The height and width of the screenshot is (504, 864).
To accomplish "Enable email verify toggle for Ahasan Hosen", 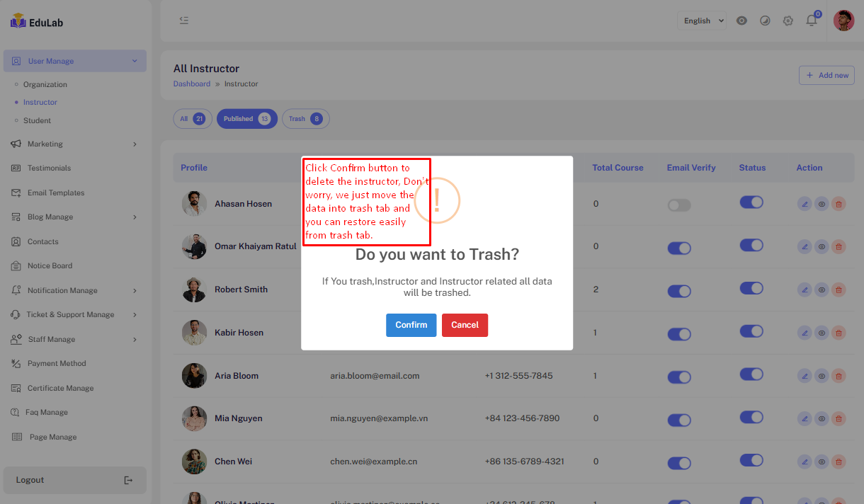I will [679, 205].
